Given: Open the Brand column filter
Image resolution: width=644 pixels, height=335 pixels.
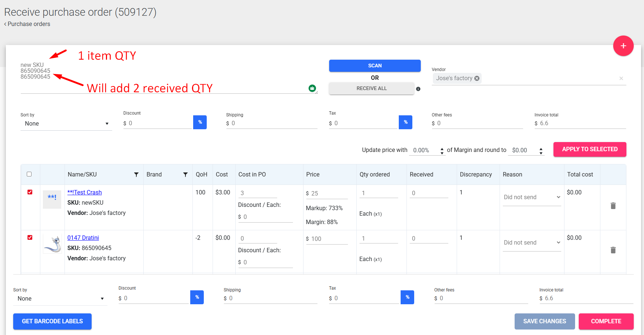Looking at the screenshot, I should (185, 175).
